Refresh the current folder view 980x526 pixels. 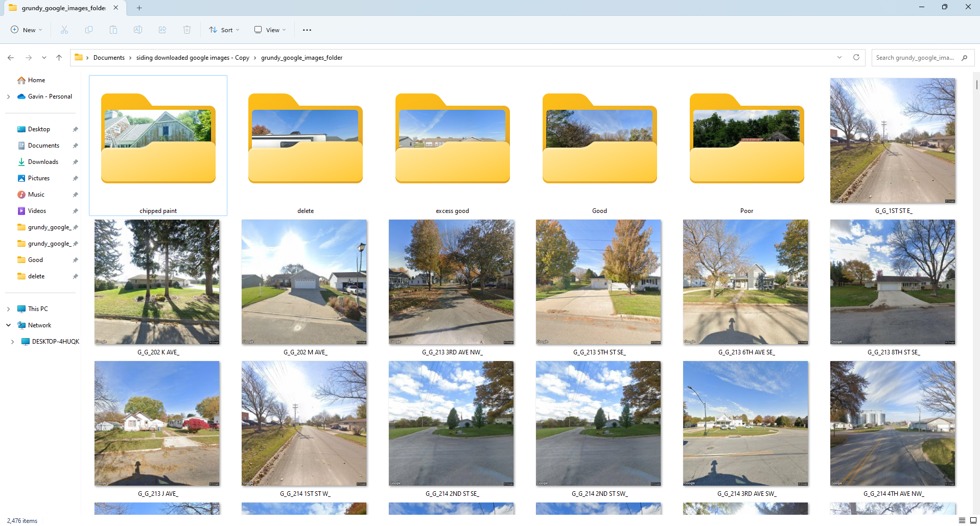[x=856, y=57]
